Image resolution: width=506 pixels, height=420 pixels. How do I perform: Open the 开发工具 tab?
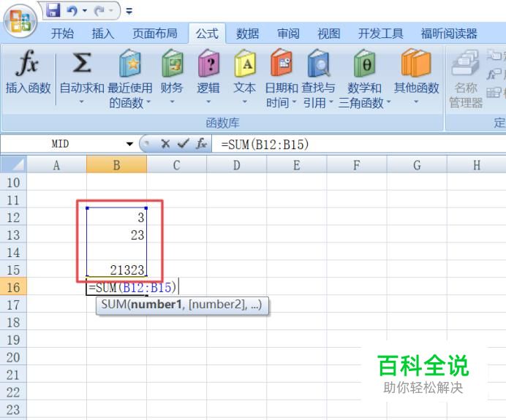click(x=380, y=34)
